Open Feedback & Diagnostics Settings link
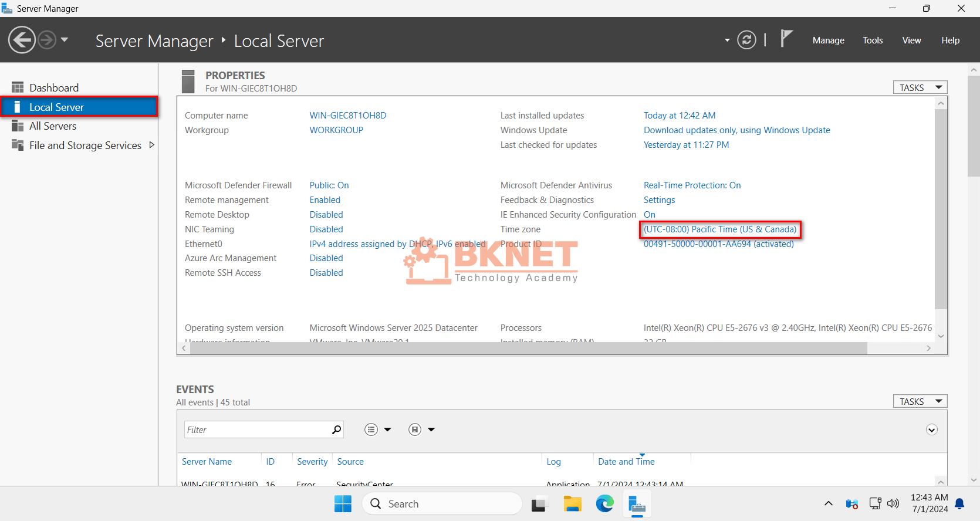The width and height of the screenshot is (980, 521). point(660,200)
